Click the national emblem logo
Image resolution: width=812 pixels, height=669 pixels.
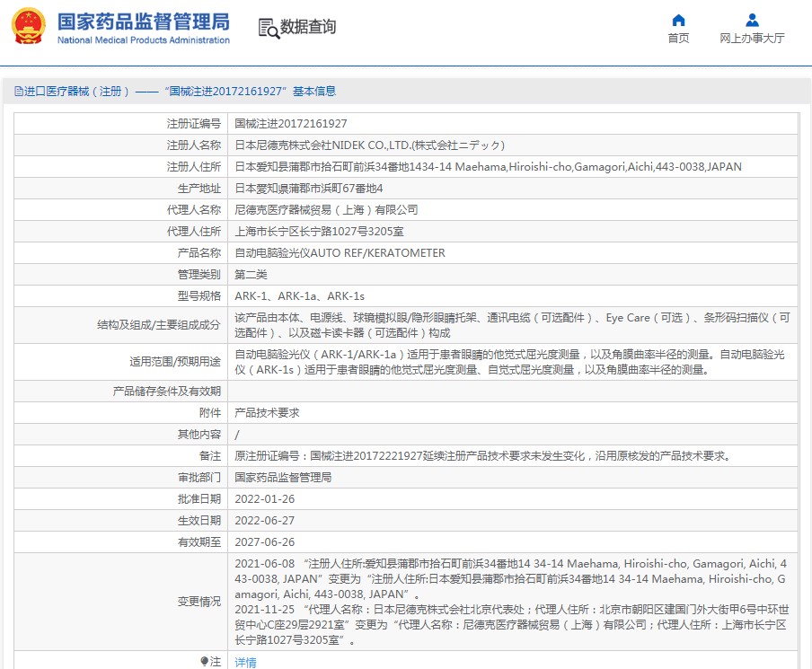[x=29, y=26]
